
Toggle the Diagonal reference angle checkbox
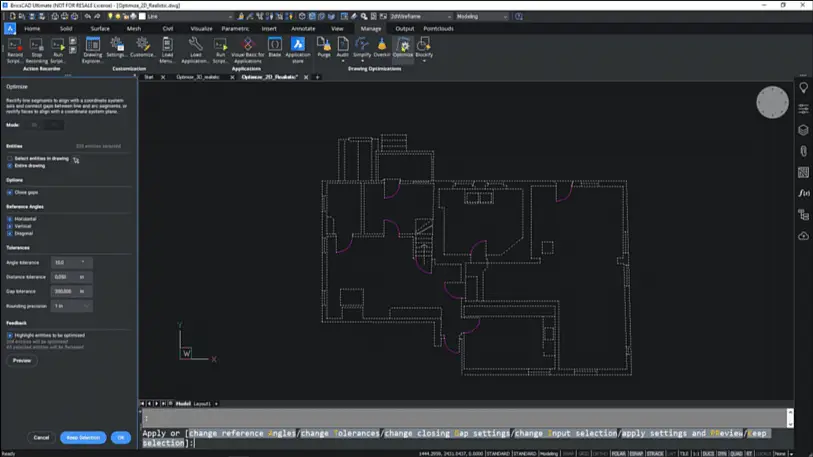[10, 233]
